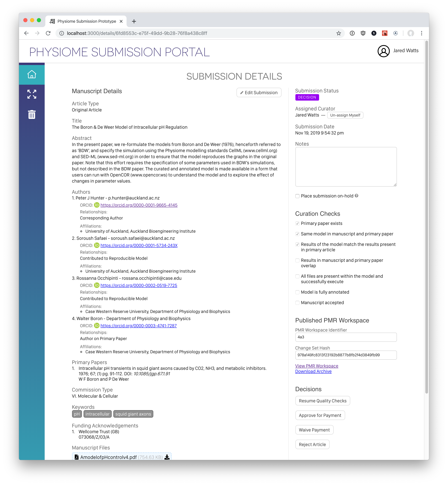Click Resume Quality Checks button

(x=322, y=401)
